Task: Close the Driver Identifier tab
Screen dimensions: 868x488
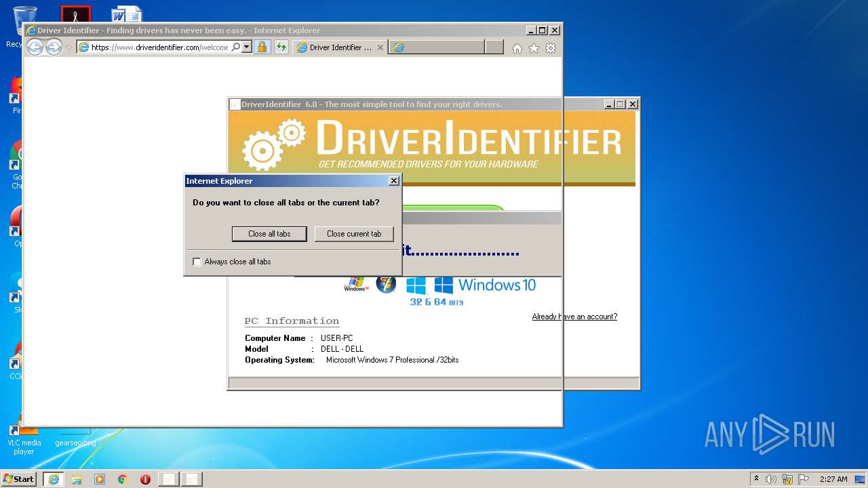Action: (x=380, y=47)
